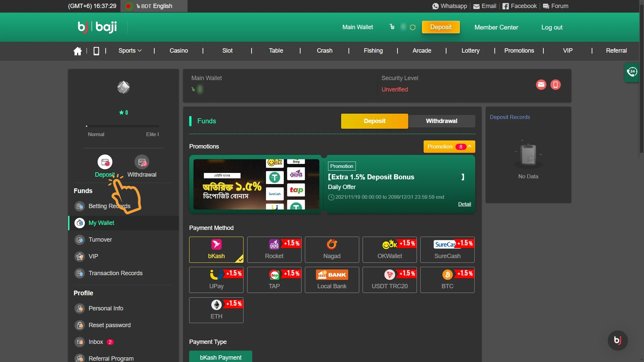The image size is (644, 362).
Task: Click the Deposit circle icon in sidebar
Action: 105,162
